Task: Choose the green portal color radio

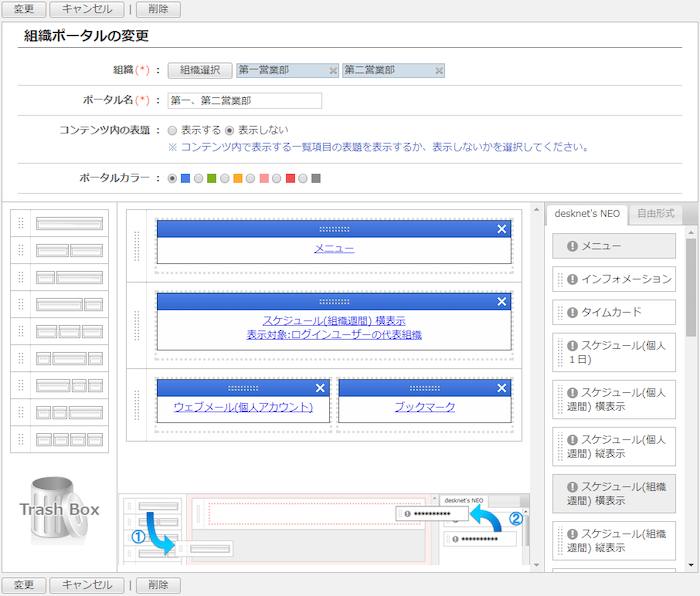Action: 199,179
